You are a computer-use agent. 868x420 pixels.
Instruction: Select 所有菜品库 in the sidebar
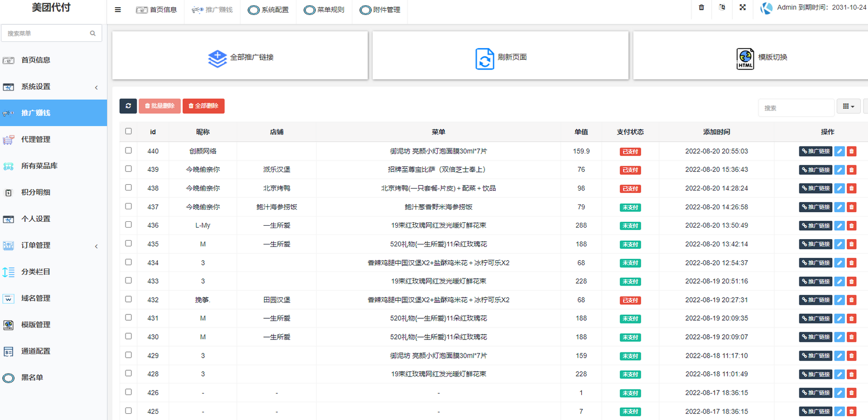click(53, 166)
